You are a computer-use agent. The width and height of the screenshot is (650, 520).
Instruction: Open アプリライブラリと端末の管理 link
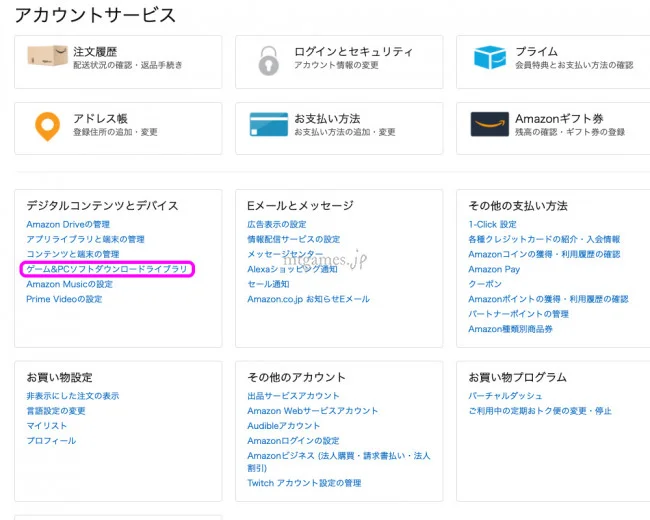pos(85,239)
